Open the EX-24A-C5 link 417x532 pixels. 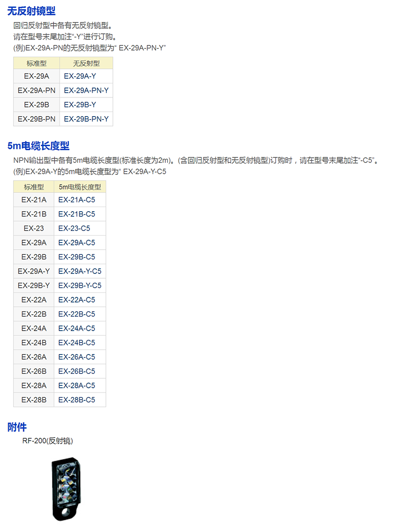coord(76,328)
